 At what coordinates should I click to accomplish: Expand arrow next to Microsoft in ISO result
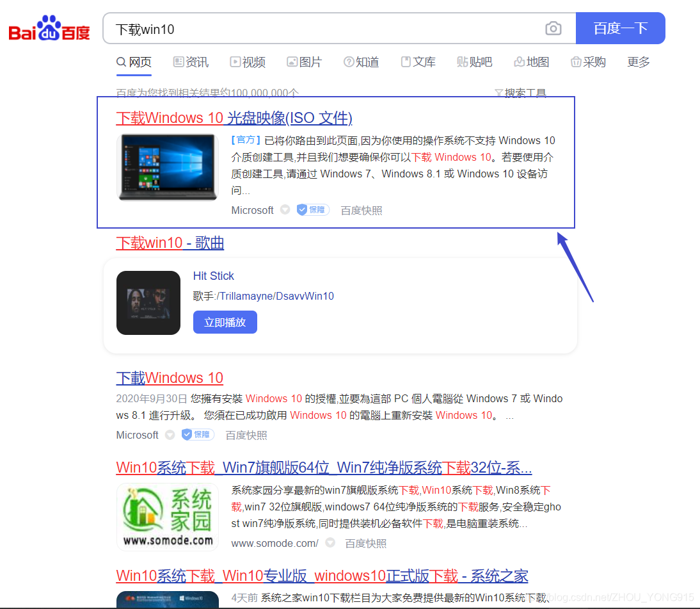tap(285, 209)
